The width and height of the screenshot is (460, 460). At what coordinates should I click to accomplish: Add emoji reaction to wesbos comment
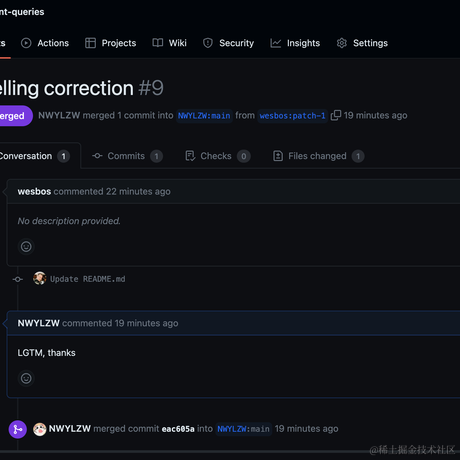tap(26, 247)
